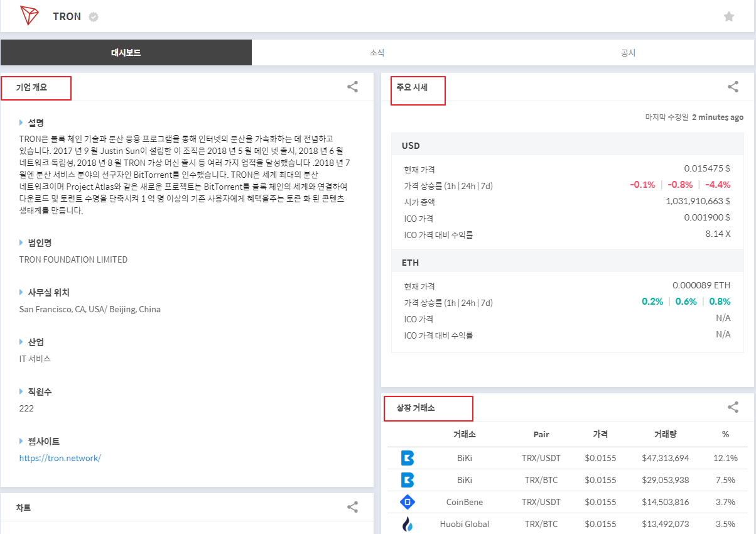Viewport: 756px width, 534px height.
Task: Click the arrow bullet beside 사무실 위치
Action: click(x=21, y=292)
